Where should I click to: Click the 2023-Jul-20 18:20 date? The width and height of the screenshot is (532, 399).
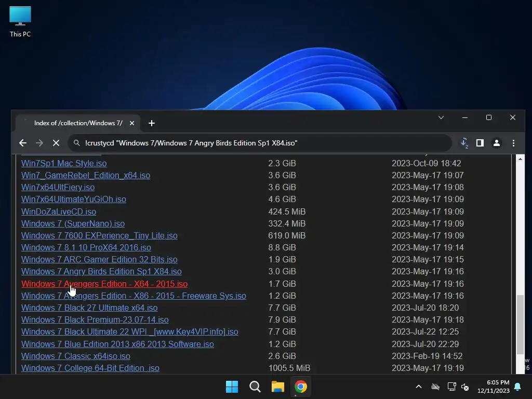pos(425,308)
